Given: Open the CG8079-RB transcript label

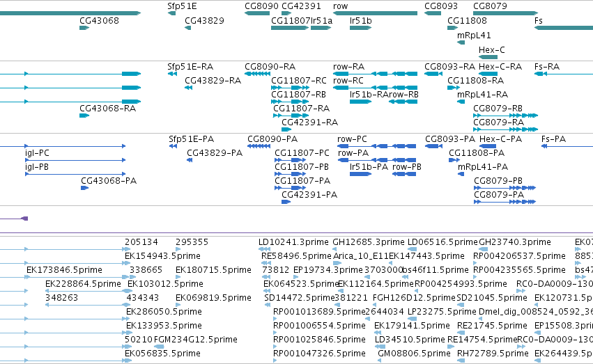Looking at the screenshot, I should coord(498,109).
